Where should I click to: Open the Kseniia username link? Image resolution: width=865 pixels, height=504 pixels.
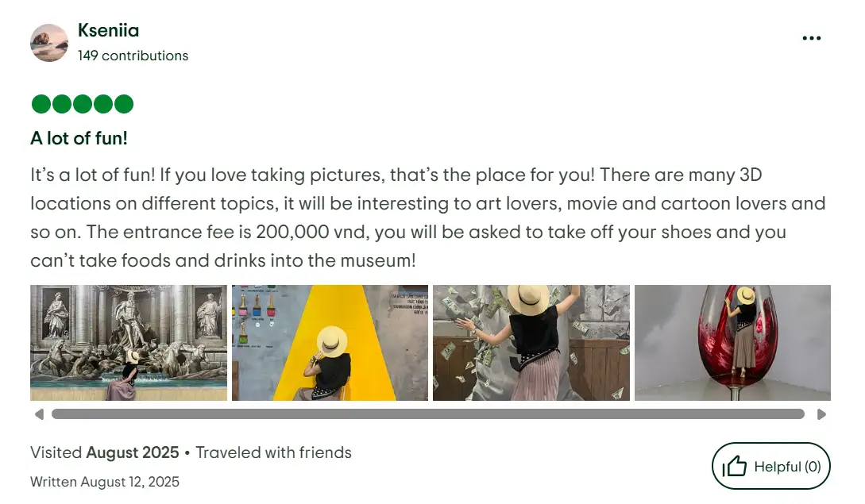(108, 30)
